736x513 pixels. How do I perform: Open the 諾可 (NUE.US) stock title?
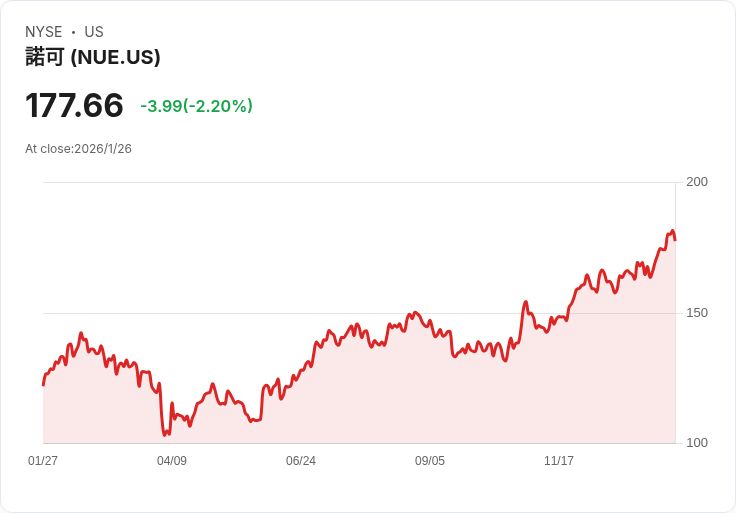(x=93, y=57)
